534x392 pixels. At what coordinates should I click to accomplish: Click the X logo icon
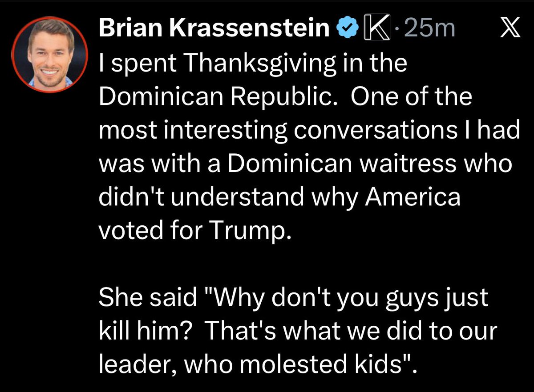pos(508,28)
